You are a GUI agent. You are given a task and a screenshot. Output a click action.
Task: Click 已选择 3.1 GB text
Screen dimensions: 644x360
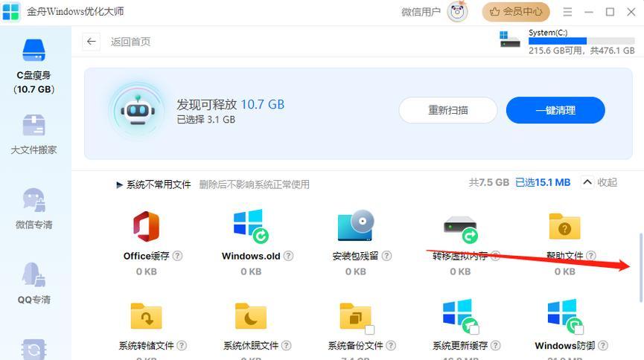coord(205,120)
